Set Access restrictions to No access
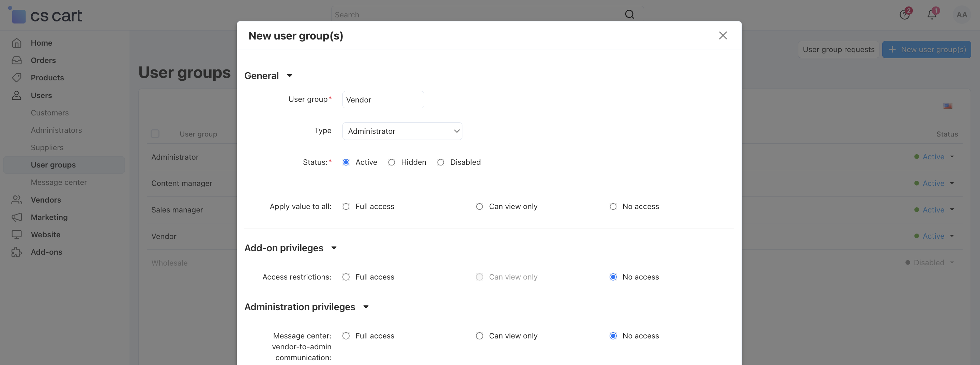980x365 pixels. coord(613,277)
